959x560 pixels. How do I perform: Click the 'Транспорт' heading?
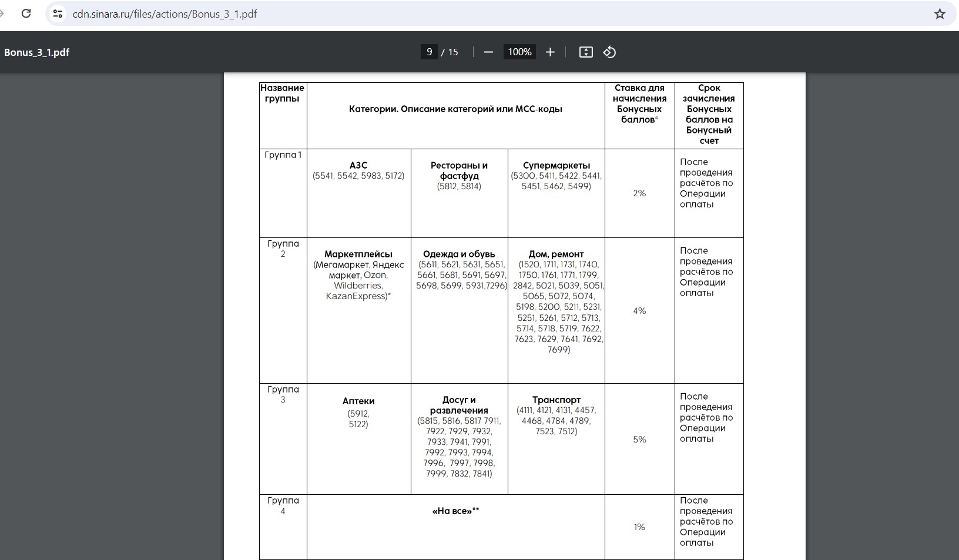pyautogui.click(x=556, y=400)
